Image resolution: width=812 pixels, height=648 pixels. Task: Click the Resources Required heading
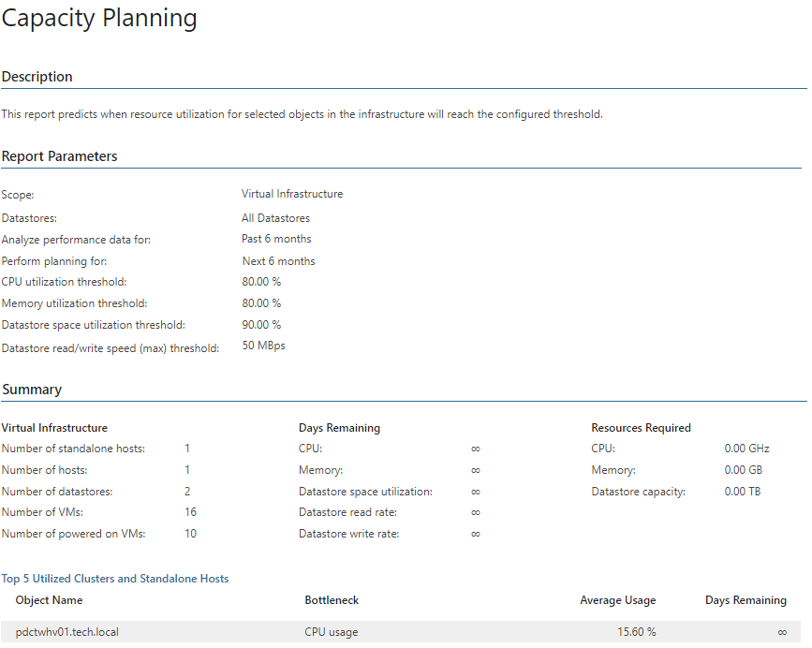(642, 428)
